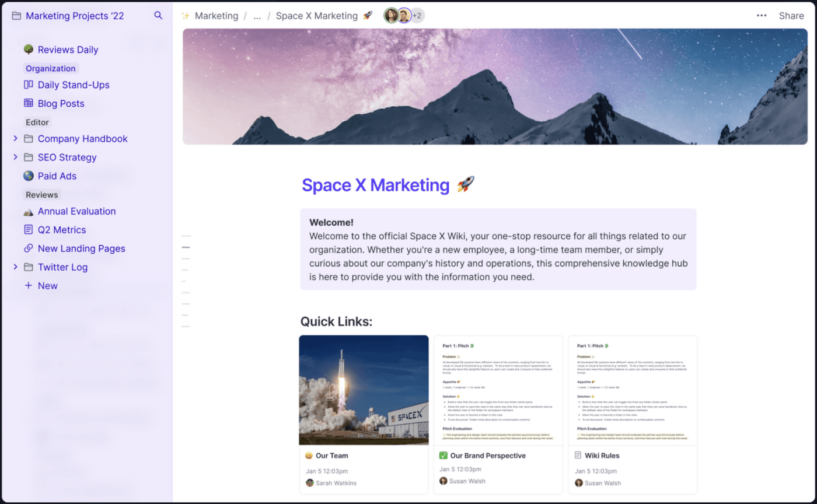Image resolution: width=817 pixels, height=504 pixels.
Task: Click the Jan 5 12:03pm date on Our Team
Action: [x=327, y=471]
